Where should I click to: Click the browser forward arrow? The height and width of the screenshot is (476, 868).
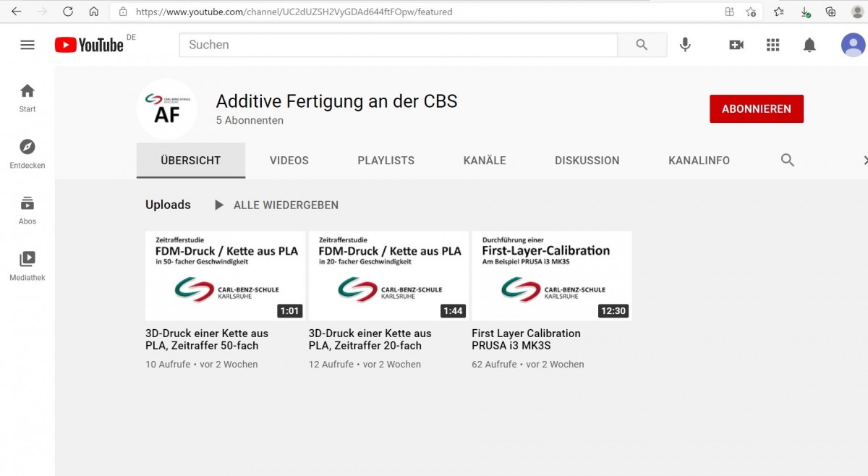(41, 12)
